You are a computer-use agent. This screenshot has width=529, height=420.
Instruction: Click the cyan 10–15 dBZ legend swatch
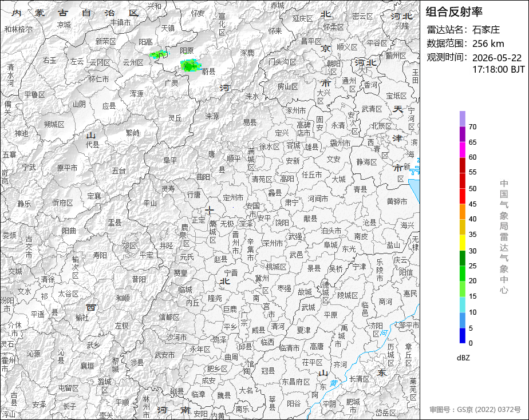point(462,305)
